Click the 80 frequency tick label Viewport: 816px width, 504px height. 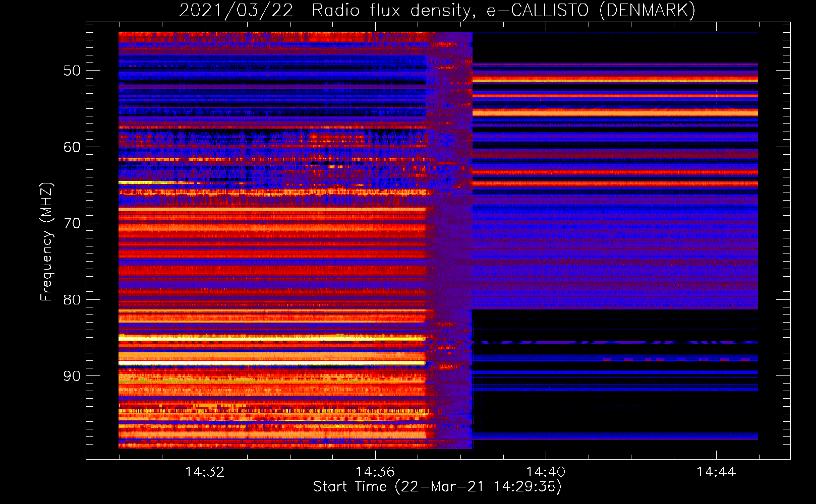pyautogui.click(x=72, y=300)
